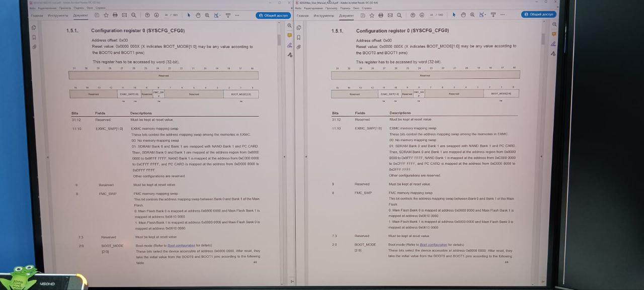Comment sticky note tool in left window pane
This screenshot has height=290, width=644.
click(289, 35)
